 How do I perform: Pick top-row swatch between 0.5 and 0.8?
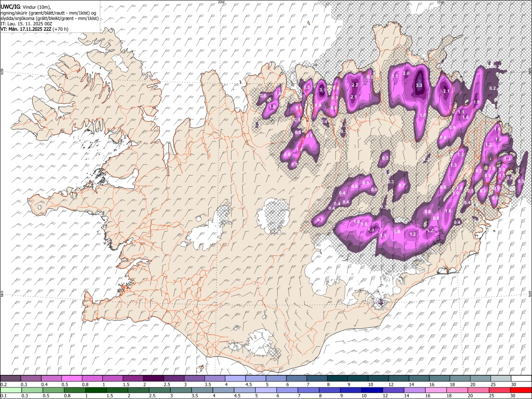tap(71, 379)
